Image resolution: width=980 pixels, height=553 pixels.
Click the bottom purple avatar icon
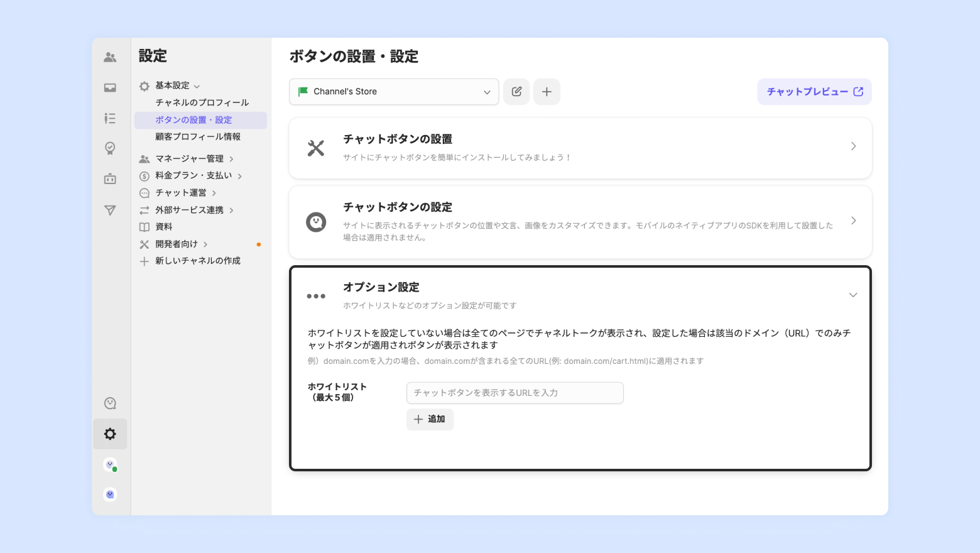[110, 495]
